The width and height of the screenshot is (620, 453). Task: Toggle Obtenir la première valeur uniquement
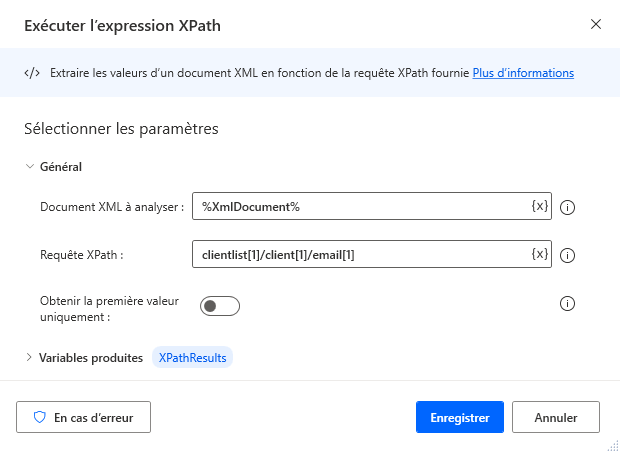point(220,305)
